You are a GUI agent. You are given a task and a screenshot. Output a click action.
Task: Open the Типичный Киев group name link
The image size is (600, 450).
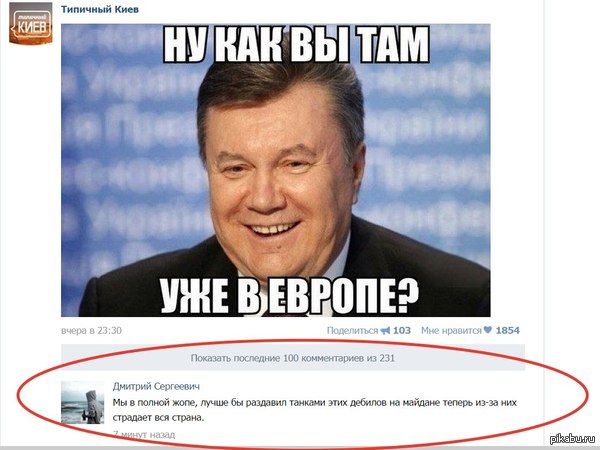pyautogui.click(x=100, y=9)
